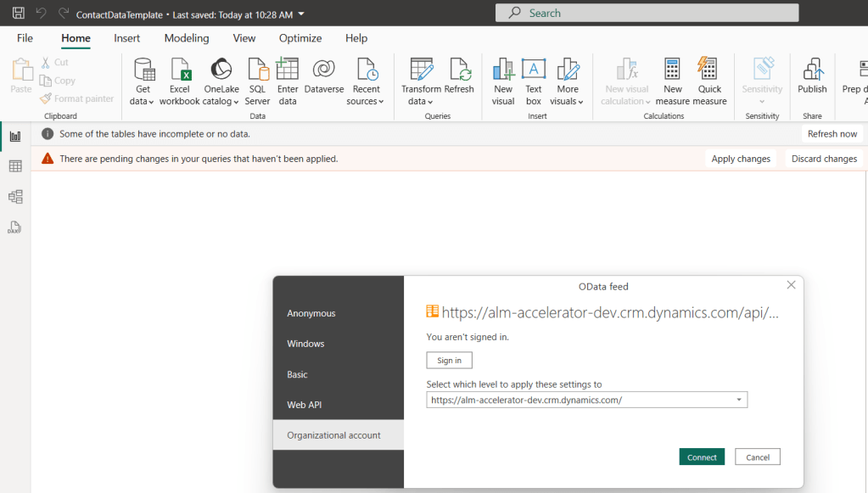868x493 pixels.
Task: Expand the Transform data dropdown
Action: tap(421, 101)
